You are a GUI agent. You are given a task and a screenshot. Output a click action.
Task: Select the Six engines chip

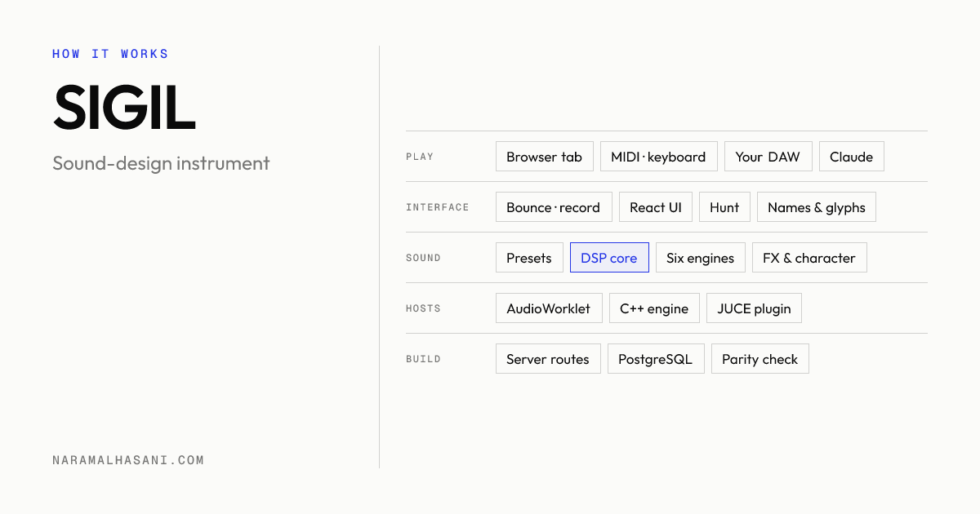(x=700, y=258)
